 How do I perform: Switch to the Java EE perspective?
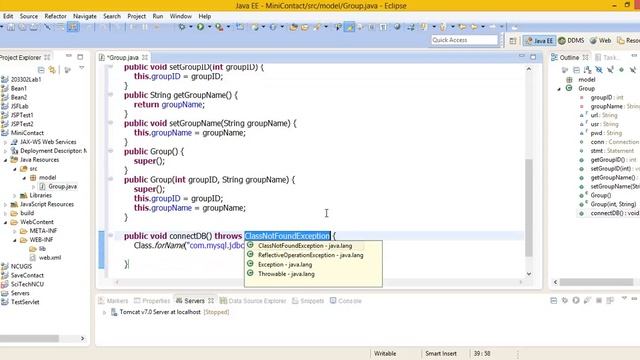(x=539, y=40)
